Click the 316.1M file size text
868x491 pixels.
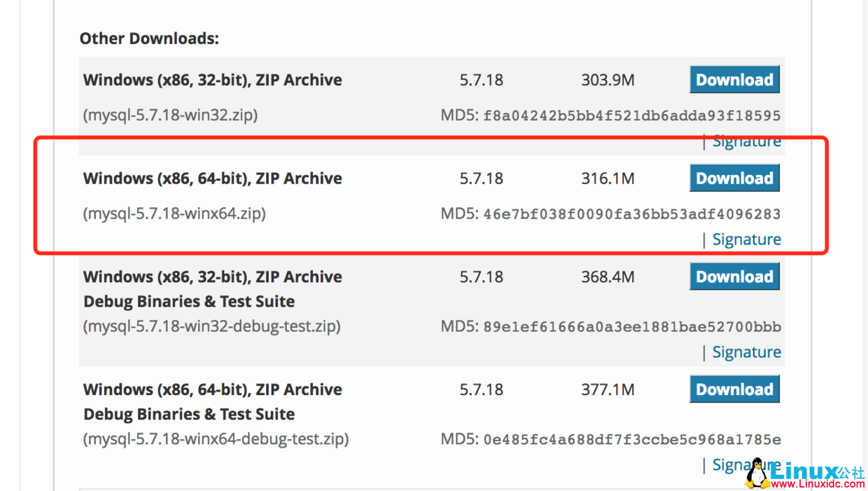click(608, 179)
